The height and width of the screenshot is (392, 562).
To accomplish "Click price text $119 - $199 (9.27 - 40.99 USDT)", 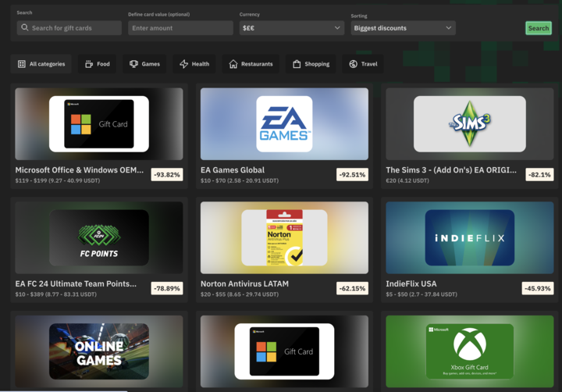I will [x=58, y=180].
